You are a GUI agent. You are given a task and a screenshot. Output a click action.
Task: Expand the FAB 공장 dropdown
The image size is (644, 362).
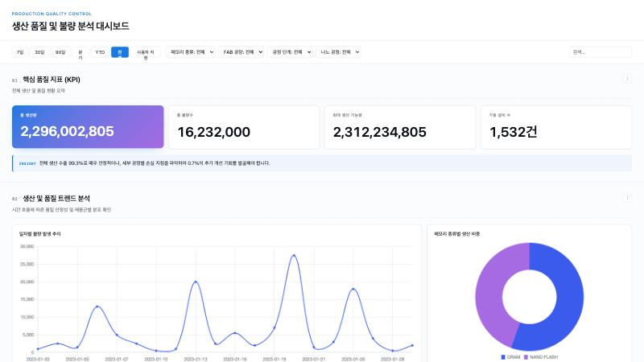coord(241,52)
